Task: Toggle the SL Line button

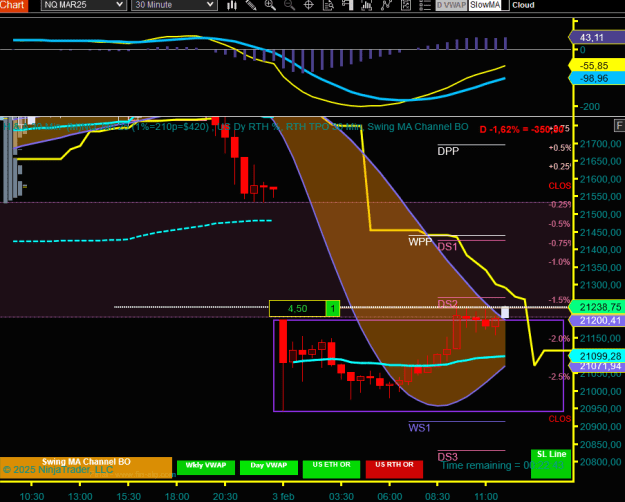Action: (x=551, y=463)
